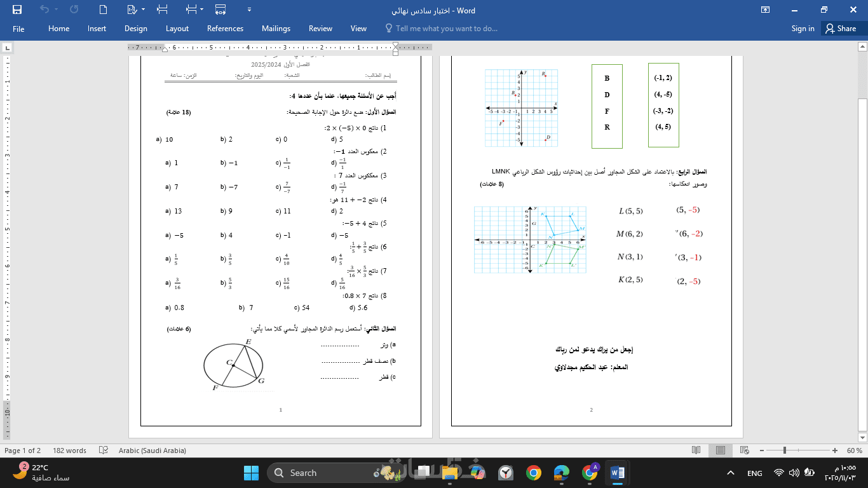Switch to the Home tab
Viewport: 868px width, 488px height.
(x=59, y=29)
